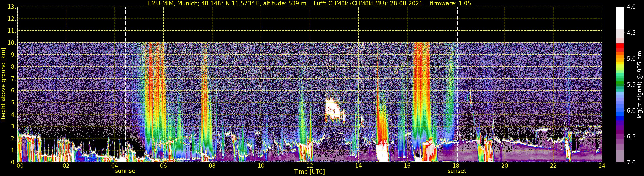Click the '18' time tick label
The height and width of the screenshot is (176, 644).
click(x=456, y=166)
